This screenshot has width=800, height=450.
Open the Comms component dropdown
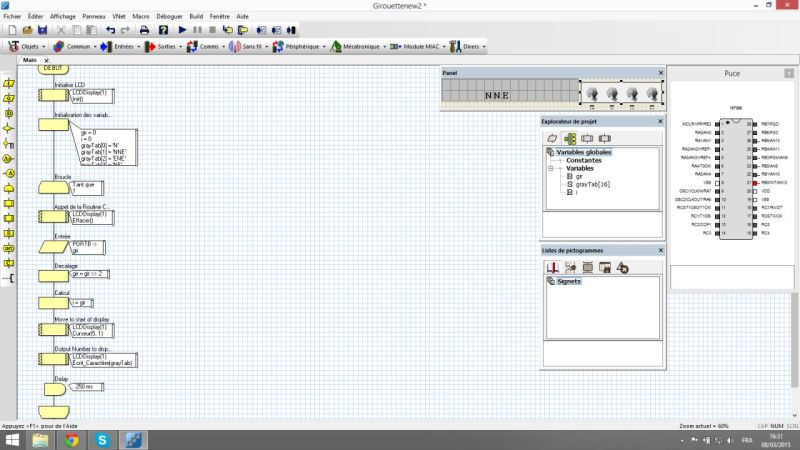(x=206, y=46)
